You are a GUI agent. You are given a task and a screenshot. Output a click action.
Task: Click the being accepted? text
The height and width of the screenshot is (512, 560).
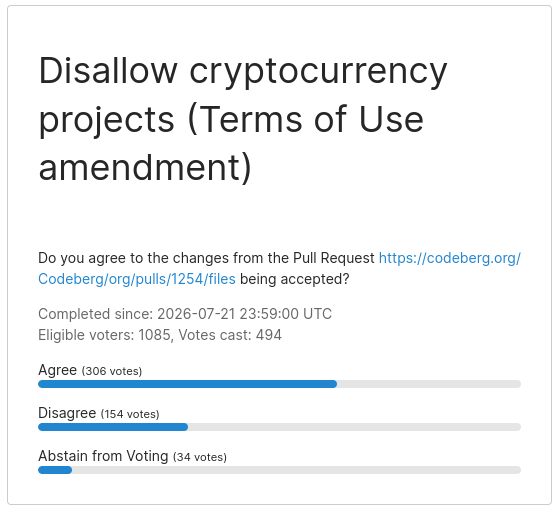coord(295,279)
